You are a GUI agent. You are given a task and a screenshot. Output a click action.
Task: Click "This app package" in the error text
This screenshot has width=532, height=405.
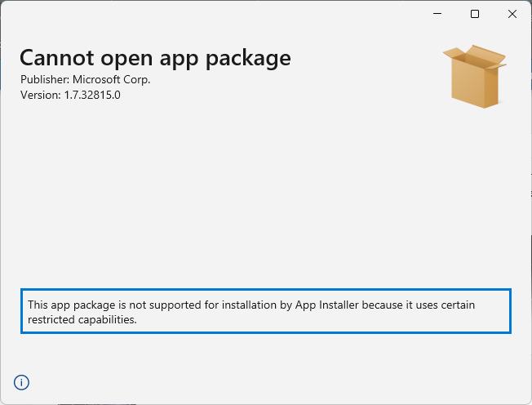[67, 305]
